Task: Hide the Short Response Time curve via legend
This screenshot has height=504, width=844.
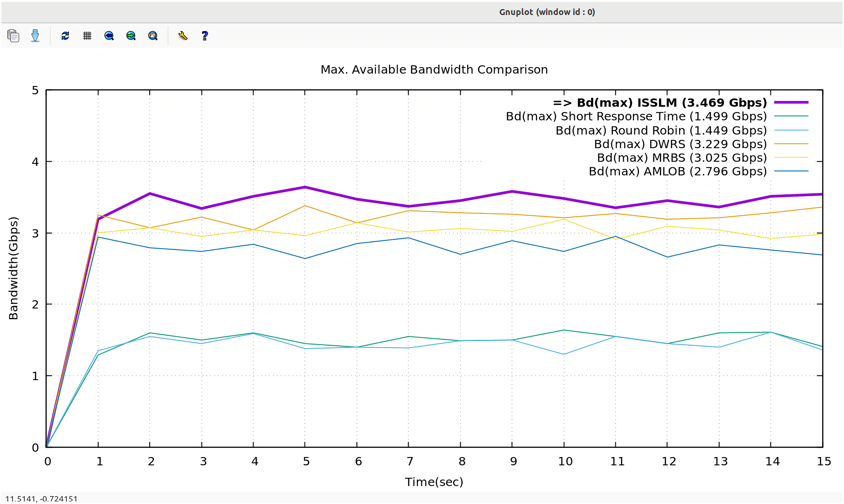Action: pos(636,116)
